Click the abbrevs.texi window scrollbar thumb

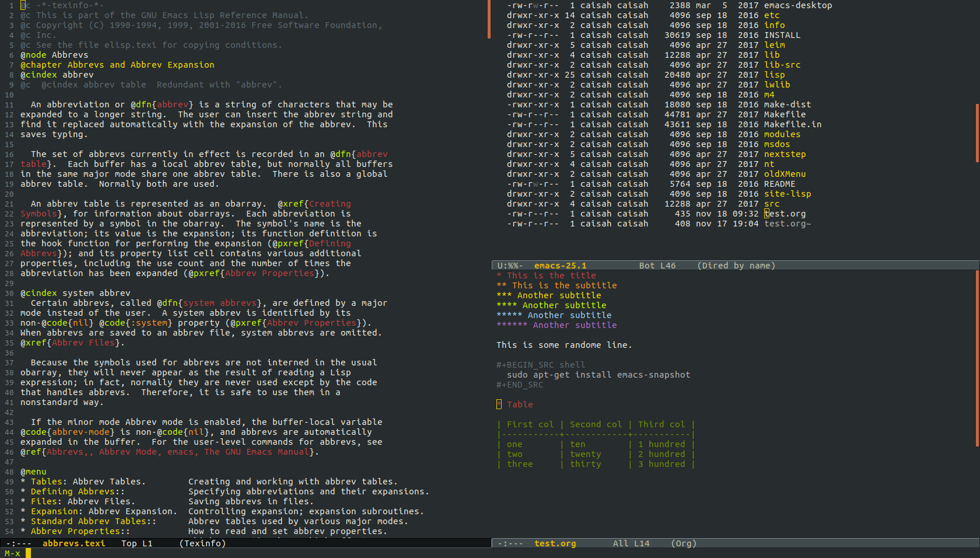pos(489,19)
